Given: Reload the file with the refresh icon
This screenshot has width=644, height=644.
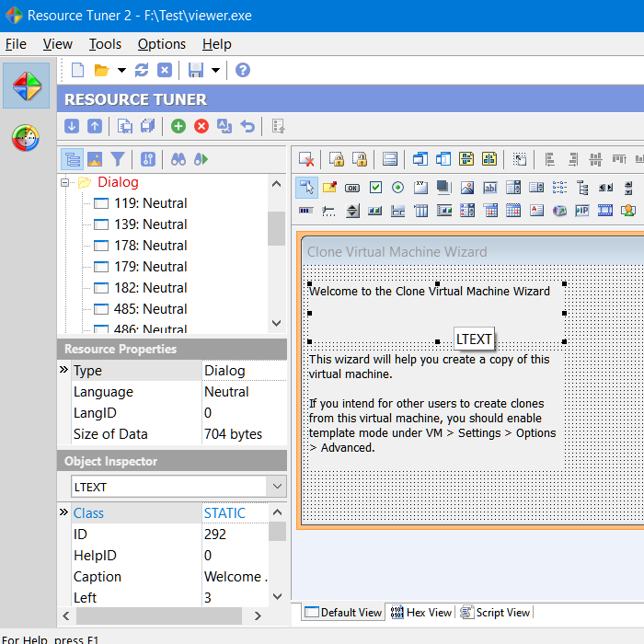Looking at the screenshot, I should (x=142, y=70).
